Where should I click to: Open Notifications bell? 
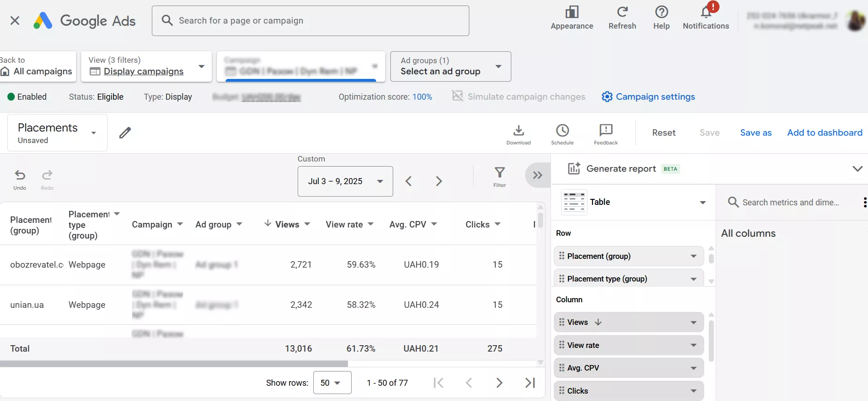coord(706,13)
